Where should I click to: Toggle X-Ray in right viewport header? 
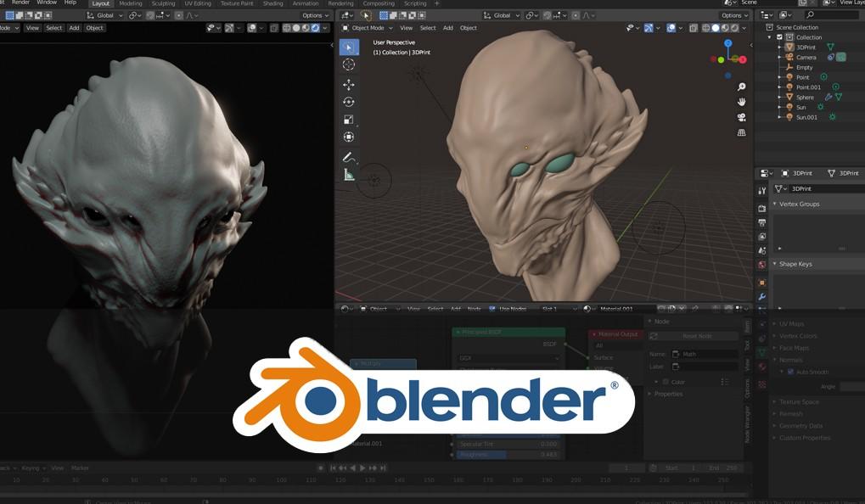(694, 27)
